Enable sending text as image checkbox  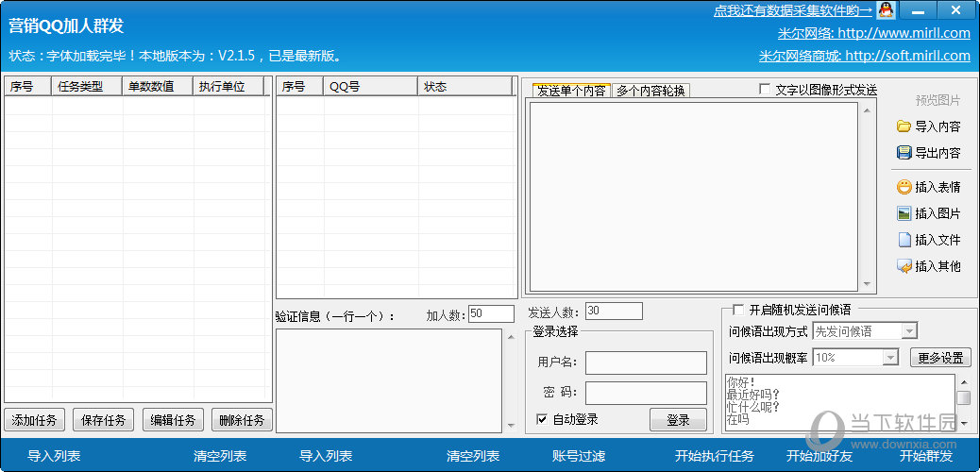point(765,90)
